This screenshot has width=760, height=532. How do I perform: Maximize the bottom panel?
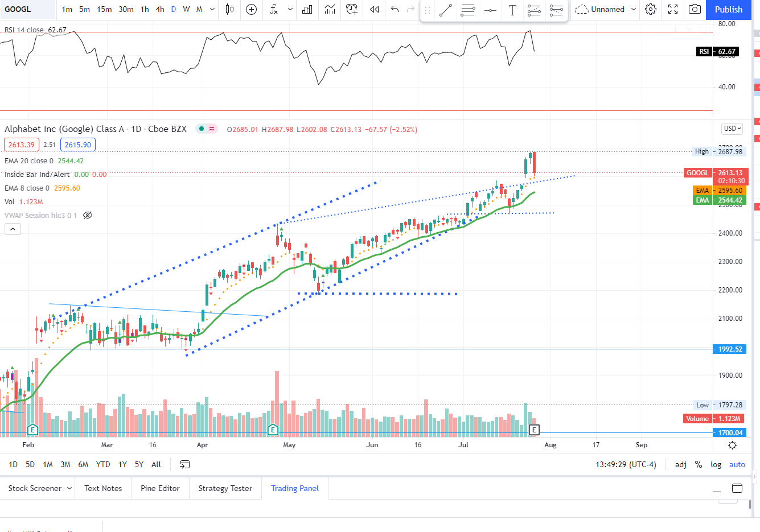click(737, 488)
